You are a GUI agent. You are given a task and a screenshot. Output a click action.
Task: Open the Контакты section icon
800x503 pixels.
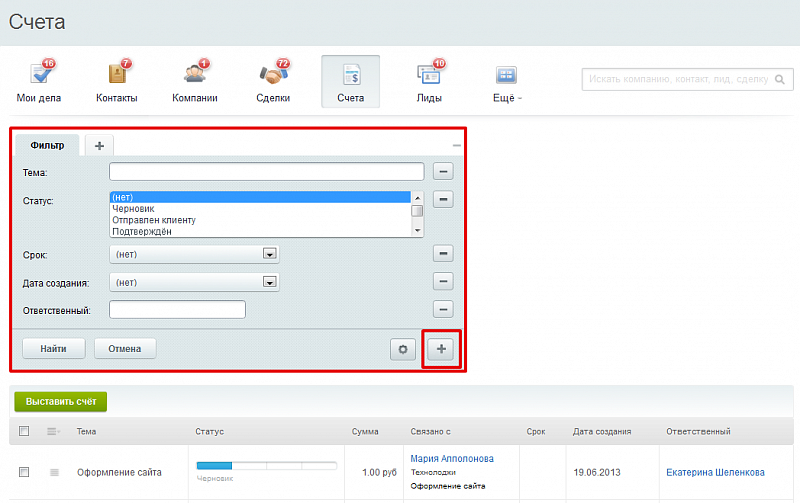(119, 72)
